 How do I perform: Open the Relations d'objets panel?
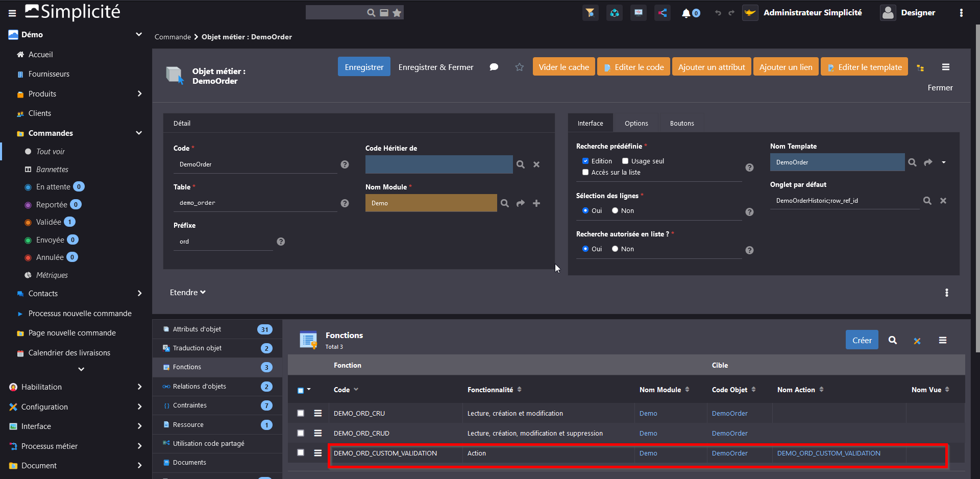coord(217,386)
